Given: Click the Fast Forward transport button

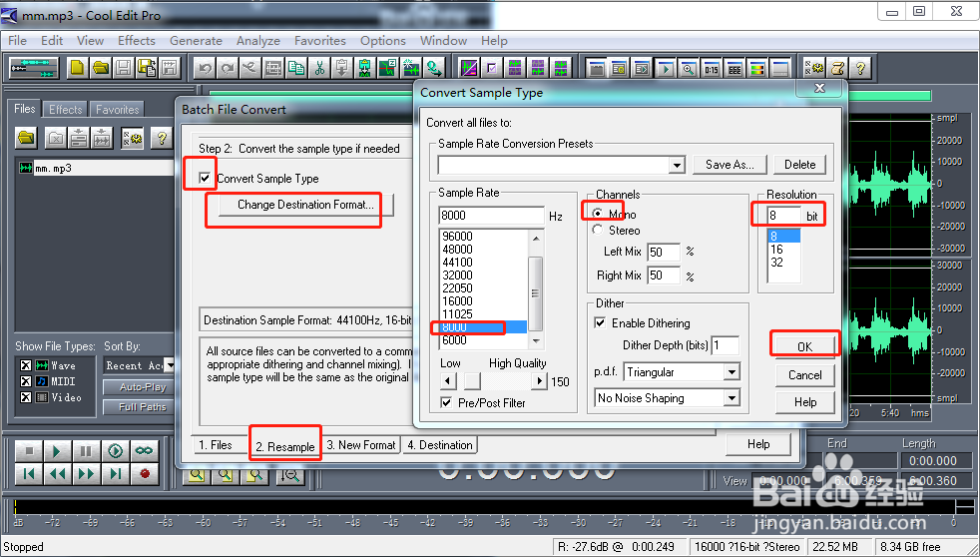Looking at the screenshot, I should (x=86, y=474).
